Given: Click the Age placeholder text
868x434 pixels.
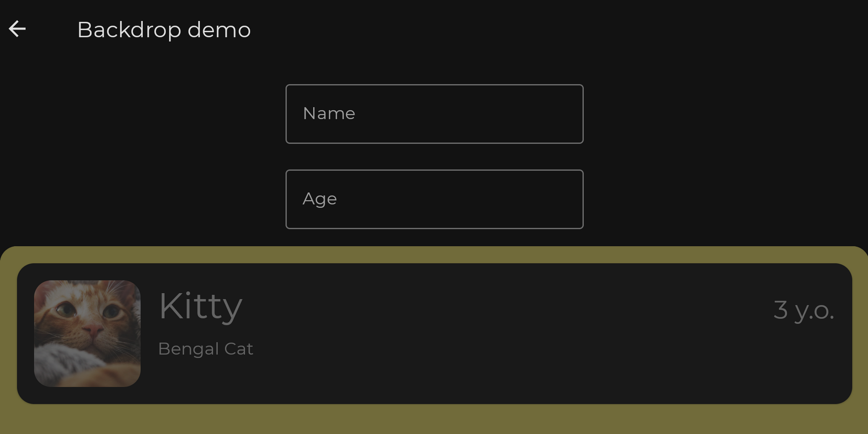Looking at the screenshot, I should point(319,199).
